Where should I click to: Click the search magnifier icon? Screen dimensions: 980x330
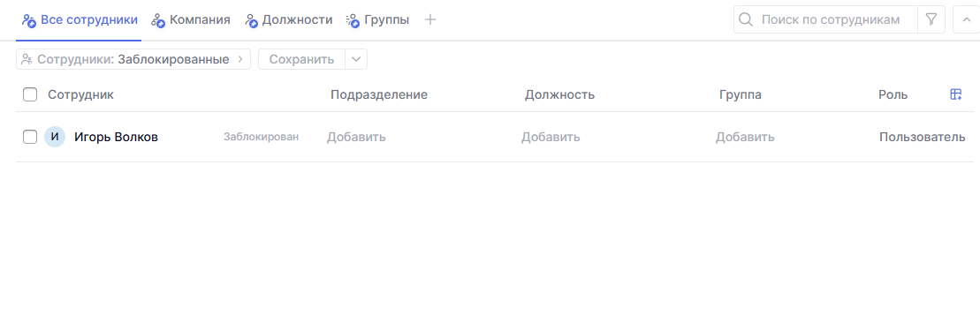coord(745,20)
